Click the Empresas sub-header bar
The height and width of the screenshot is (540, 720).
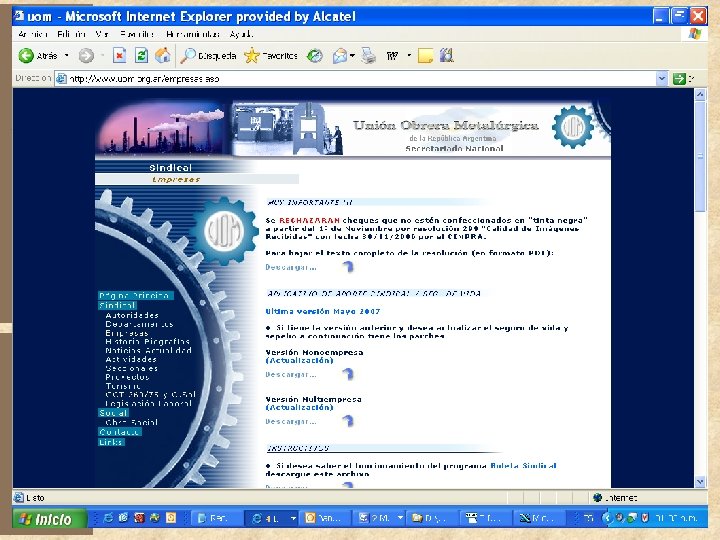[197, 179]
